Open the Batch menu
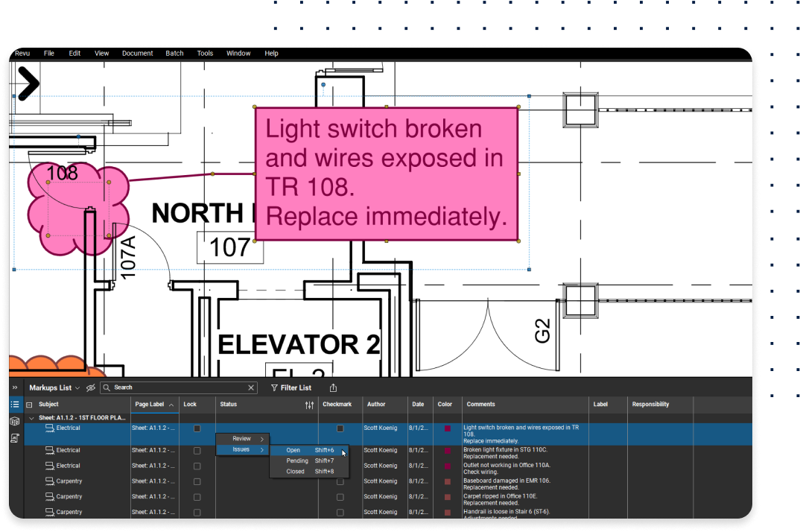 pyautogui.click(x=174, y=54)
